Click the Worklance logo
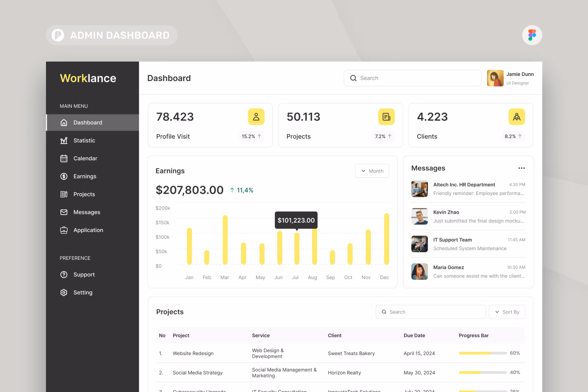The height and width of the screenshot is (392, 588). (88, 78)
